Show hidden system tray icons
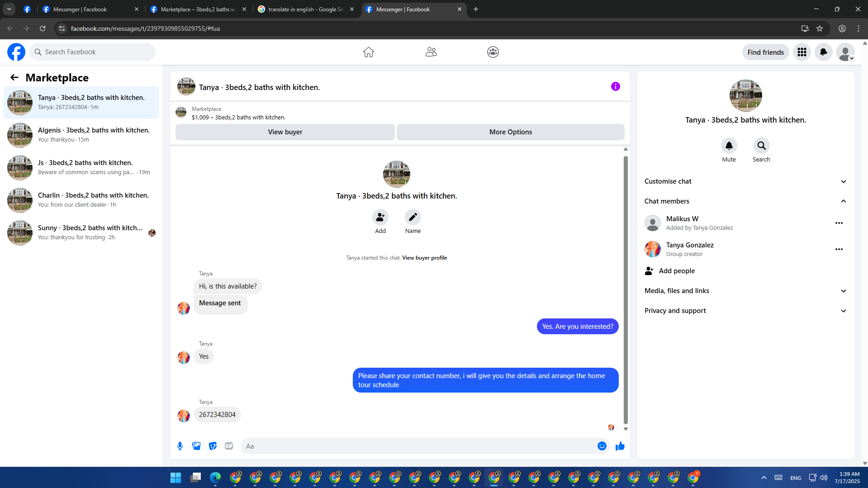The image size is (868, 488). click(x=764, y=478)
